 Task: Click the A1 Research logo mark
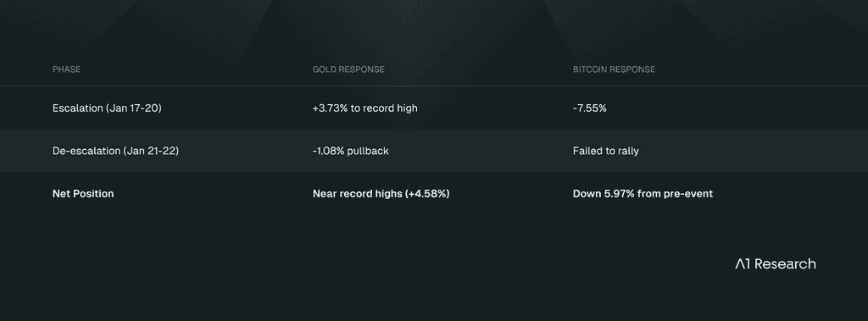click(x=743, y=264)
